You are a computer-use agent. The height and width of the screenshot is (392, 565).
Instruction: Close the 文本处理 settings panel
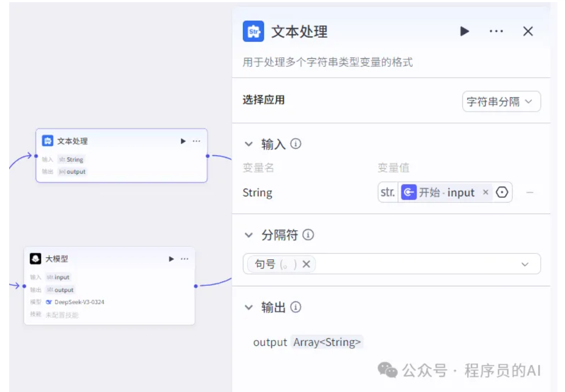(x=528, y=31)
